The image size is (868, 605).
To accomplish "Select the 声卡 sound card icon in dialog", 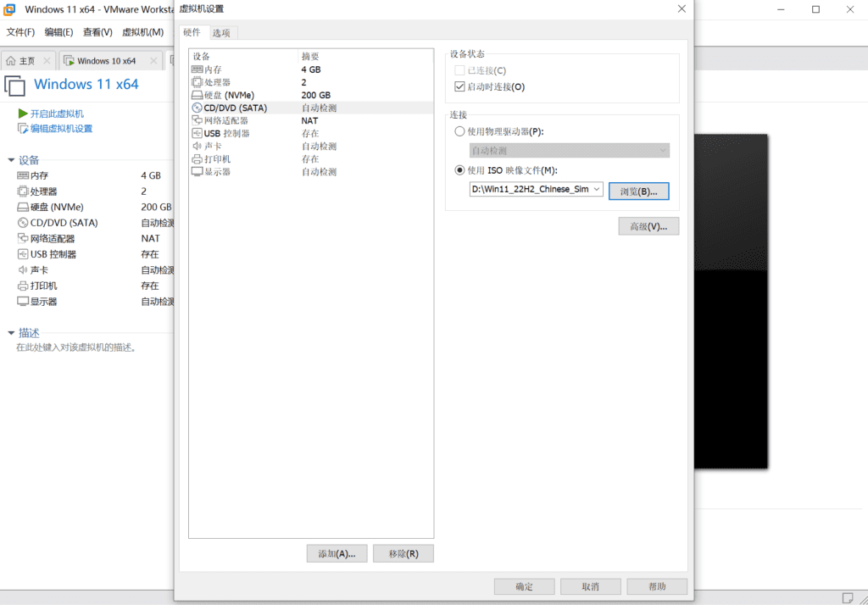I will (x=197, y=146).
